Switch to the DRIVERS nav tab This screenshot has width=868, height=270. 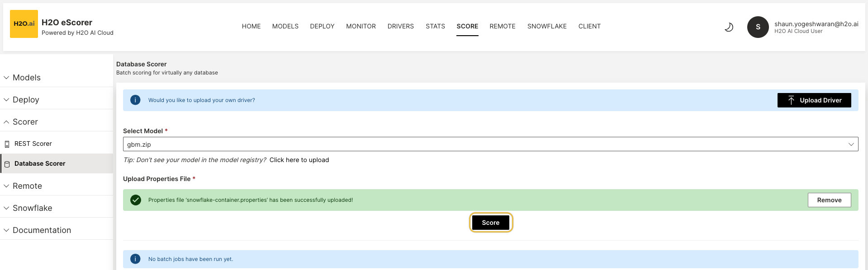point(400,26)
